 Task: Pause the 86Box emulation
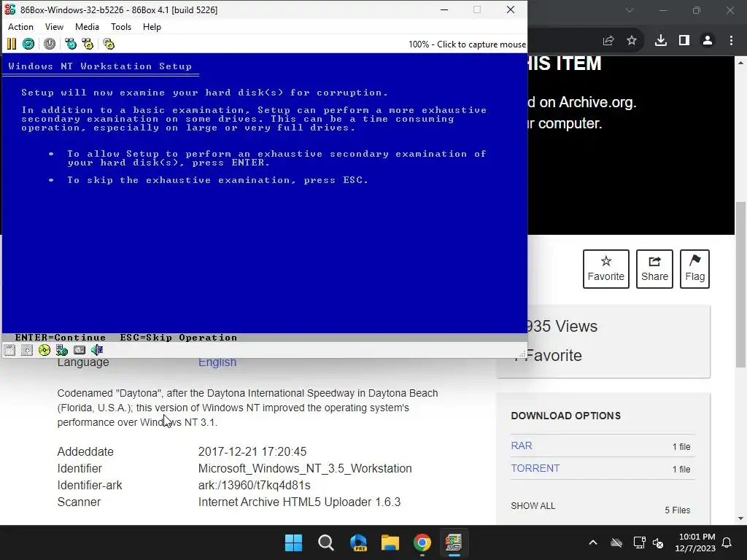pos(12,44)
